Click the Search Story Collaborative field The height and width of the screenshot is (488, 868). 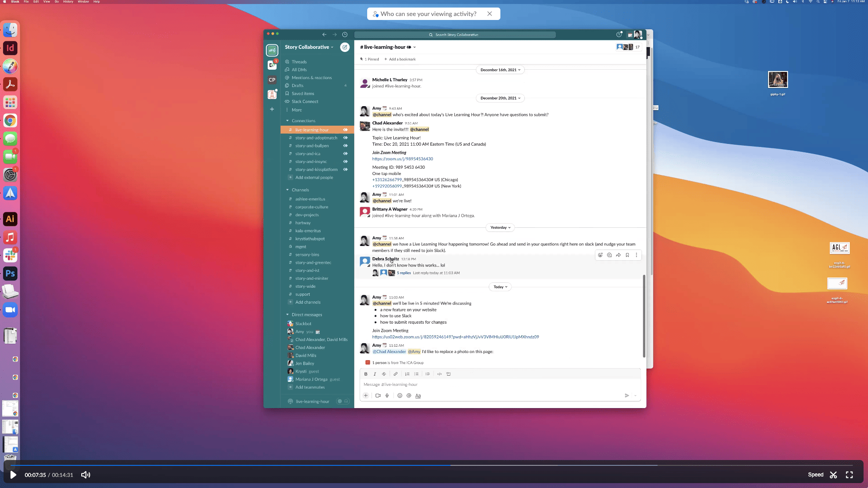tap(455, 35)
